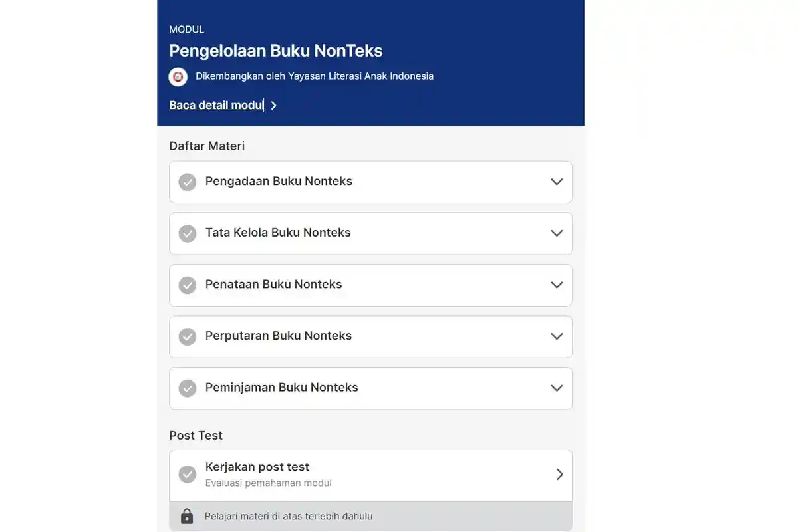Click the circular icon next to Kerjakan post test
The width and height of the screenshot is (798, 532).
click(187, 473)
